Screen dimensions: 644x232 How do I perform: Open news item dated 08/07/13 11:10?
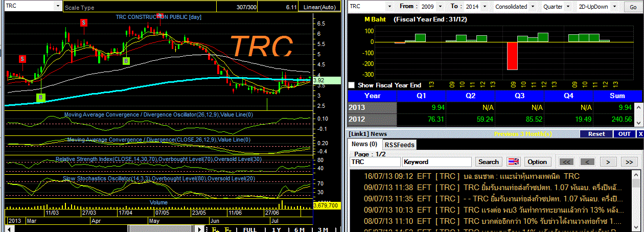(x=490, y=221)
